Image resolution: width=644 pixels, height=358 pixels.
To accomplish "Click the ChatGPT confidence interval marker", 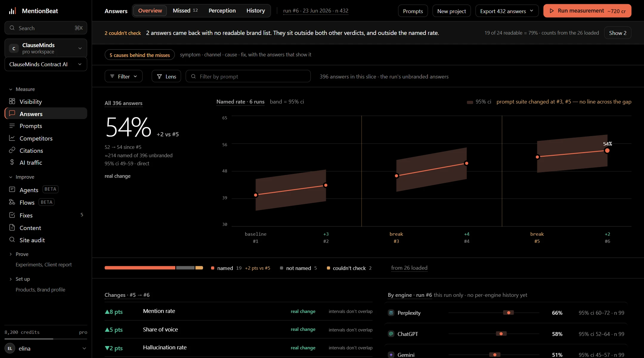I will [501, 334].
